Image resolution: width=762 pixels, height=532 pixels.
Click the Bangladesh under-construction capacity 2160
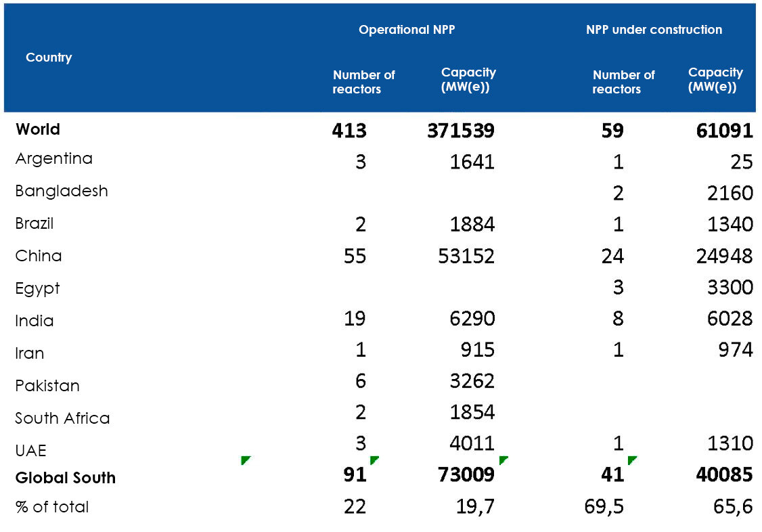726,194
